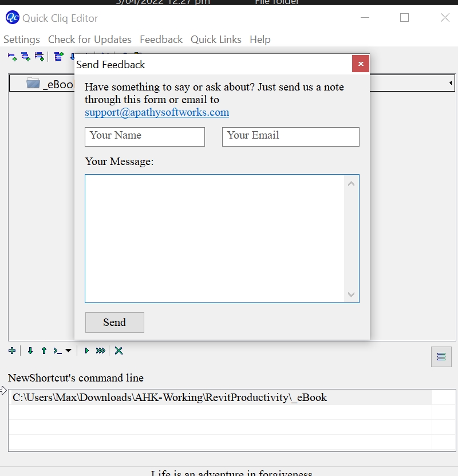Screen dimensions: 458x476
Task: Open support@apathysoftworks.com email link
Action: pos(157,112)
